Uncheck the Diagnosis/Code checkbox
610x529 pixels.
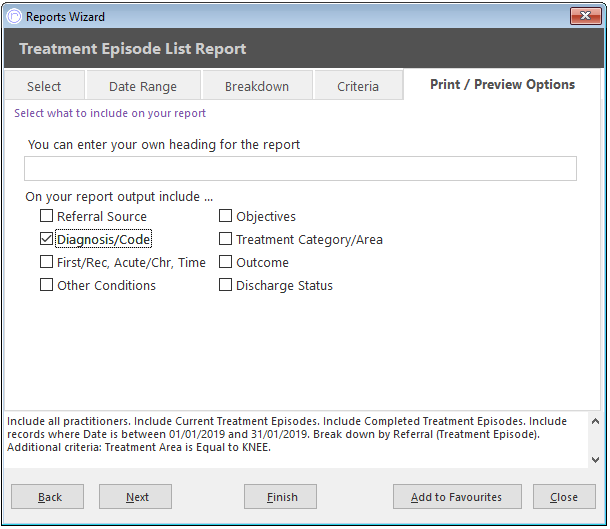coord(46,239)
